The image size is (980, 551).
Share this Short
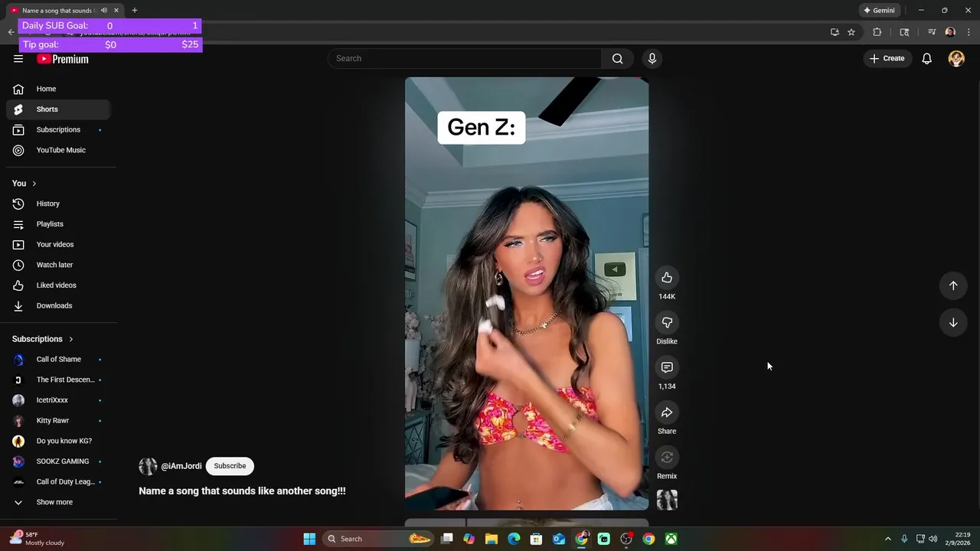coord(667,413)
